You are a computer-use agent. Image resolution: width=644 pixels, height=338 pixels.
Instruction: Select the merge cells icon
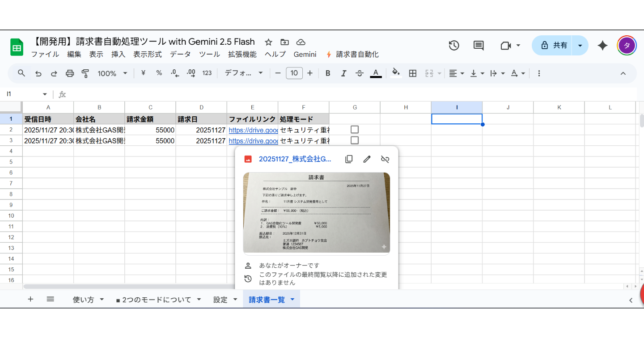click(x=429, y=73)
